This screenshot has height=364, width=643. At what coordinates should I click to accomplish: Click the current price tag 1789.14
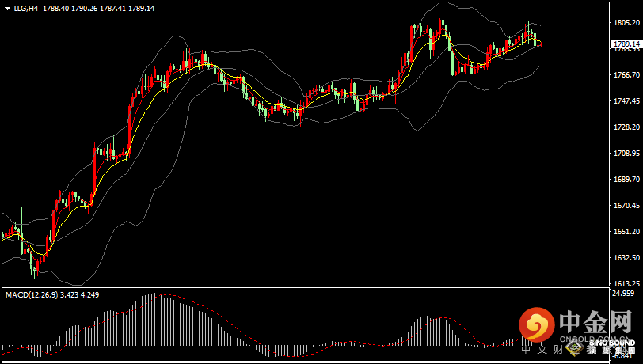[626, 44]
